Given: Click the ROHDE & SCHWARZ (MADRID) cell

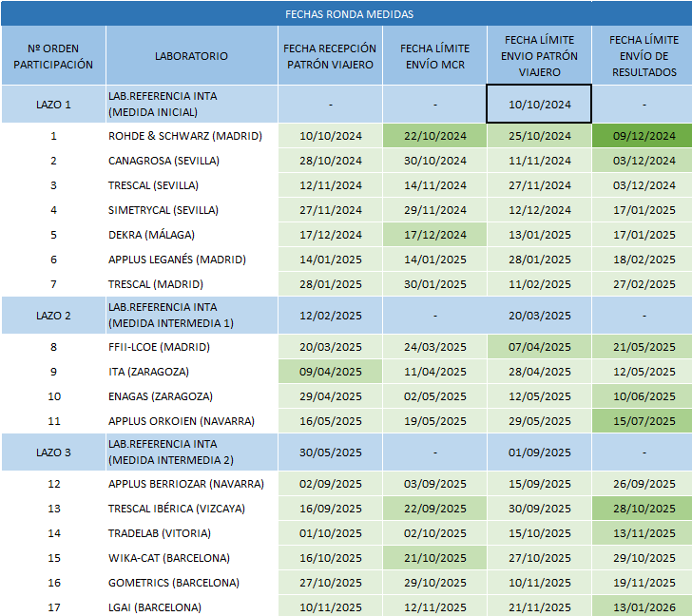Looking at the screenshot, I should point(191,136).
